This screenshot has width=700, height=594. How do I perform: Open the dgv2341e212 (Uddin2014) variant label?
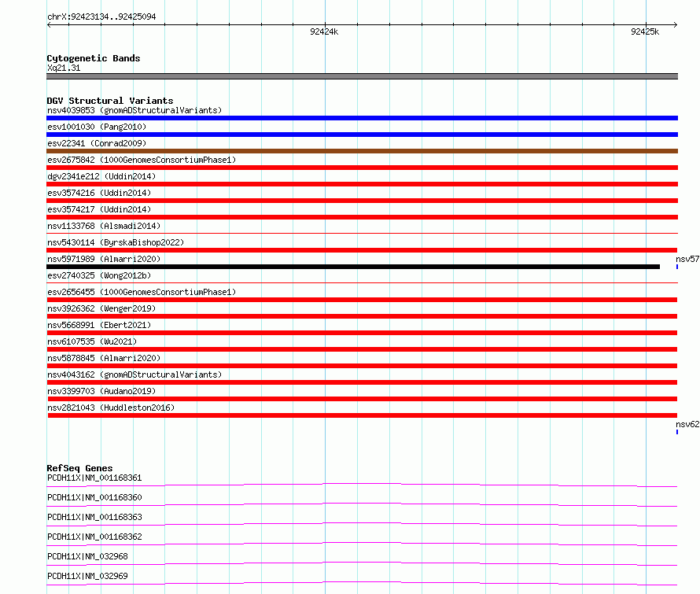pyautogui.click(x=101, y=176)
